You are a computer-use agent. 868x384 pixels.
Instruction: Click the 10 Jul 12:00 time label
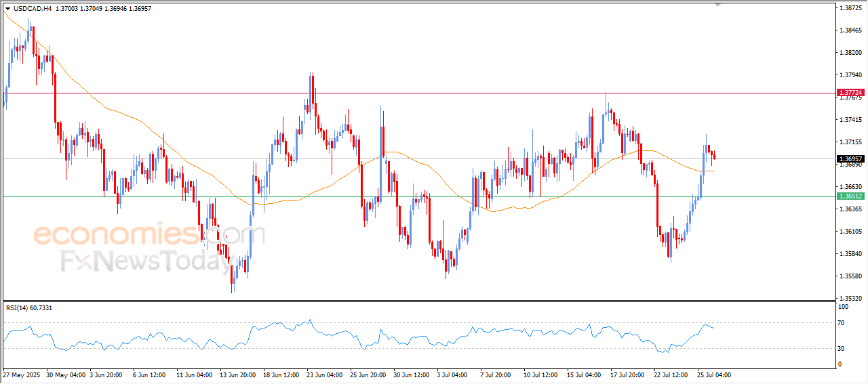click(540, 375)
